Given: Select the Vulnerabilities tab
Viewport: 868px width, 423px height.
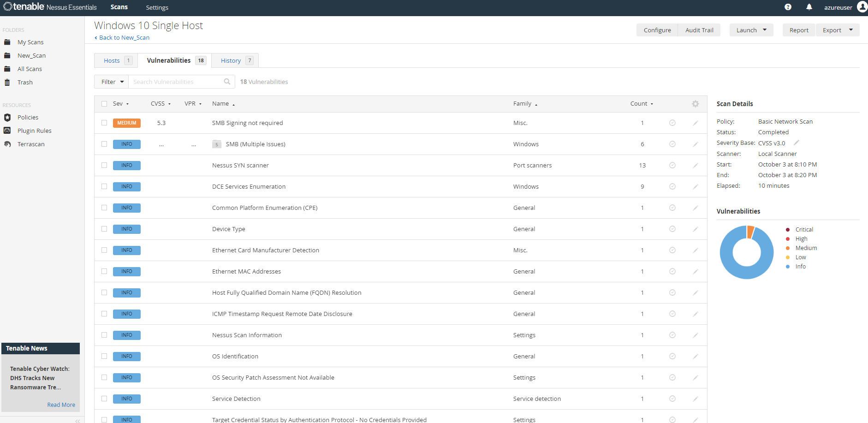Looking at the screenshot, I should (x=175, y=60).
